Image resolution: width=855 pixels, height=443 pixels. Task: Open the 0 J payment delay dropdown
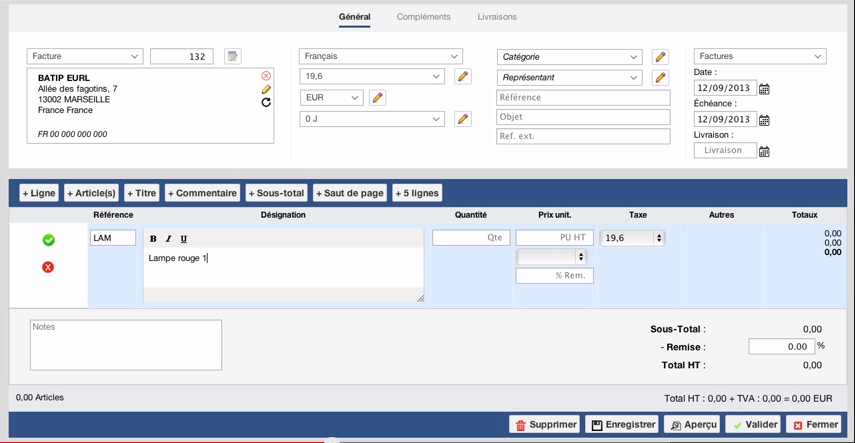372,119
